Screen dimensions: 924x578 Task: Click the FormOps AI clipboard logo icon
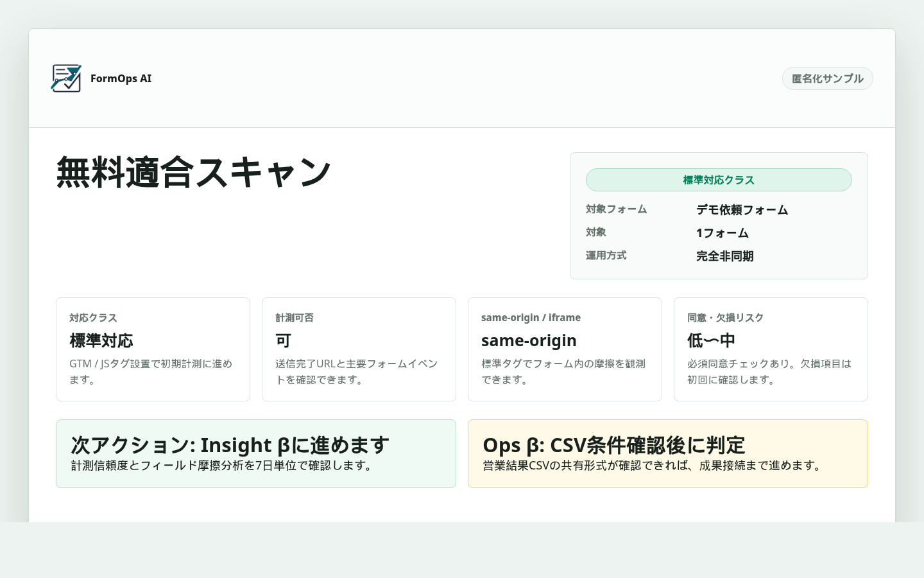click(66, 78)
